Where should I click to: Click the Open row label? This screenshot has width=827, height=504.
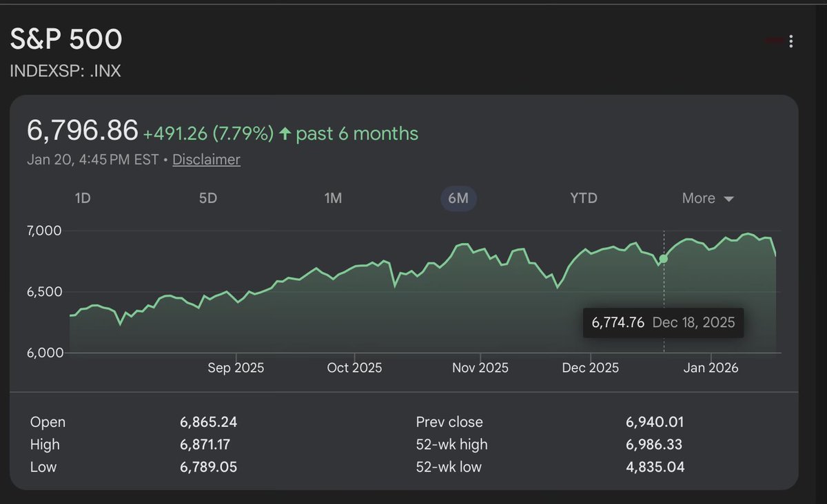48,422
